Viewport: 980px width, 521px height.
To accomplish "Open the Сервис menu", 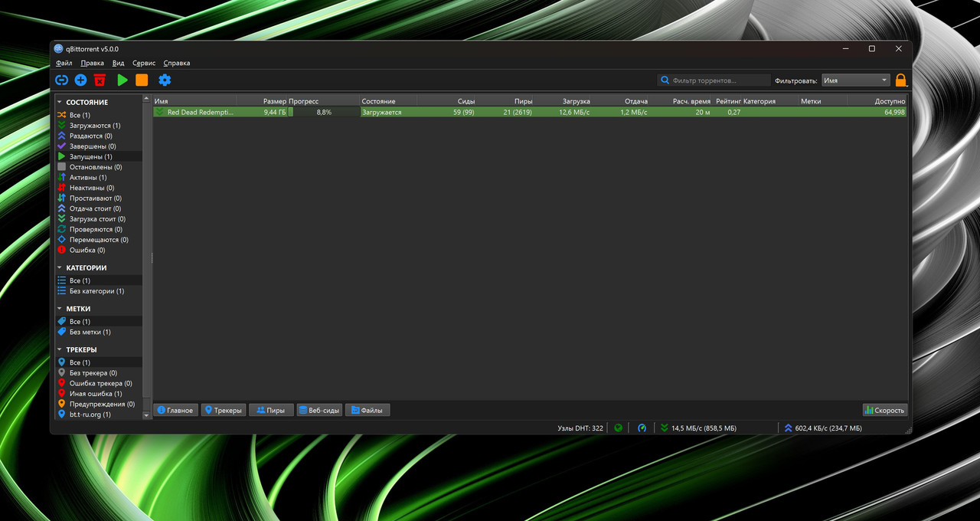I will pos(144,63).
